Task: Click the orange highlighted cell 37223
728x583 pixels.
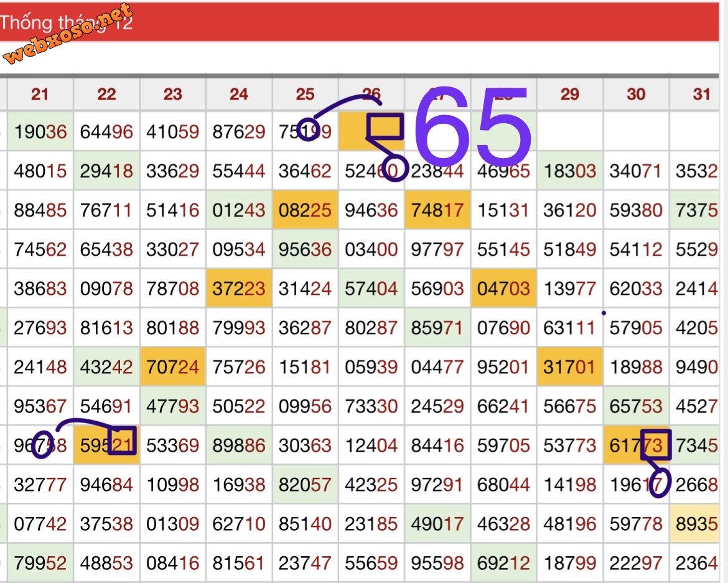Action: (239, 289)
